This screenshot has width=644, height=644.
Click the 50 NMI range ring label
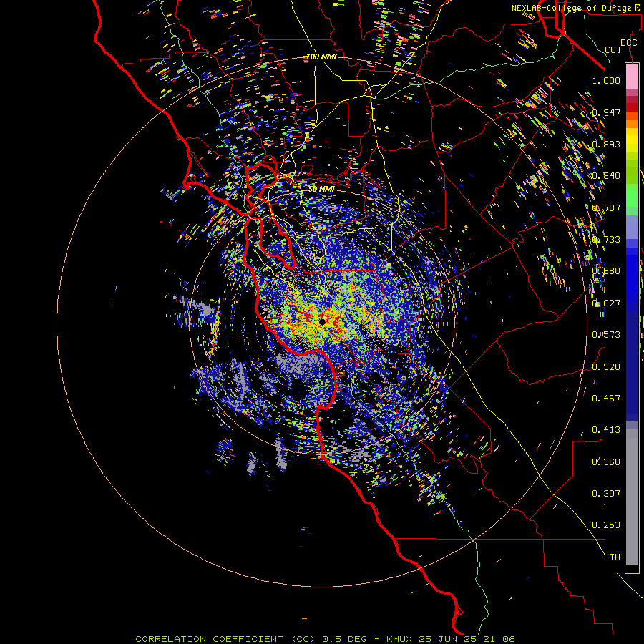pyautogui.click(x=321, y=190)
